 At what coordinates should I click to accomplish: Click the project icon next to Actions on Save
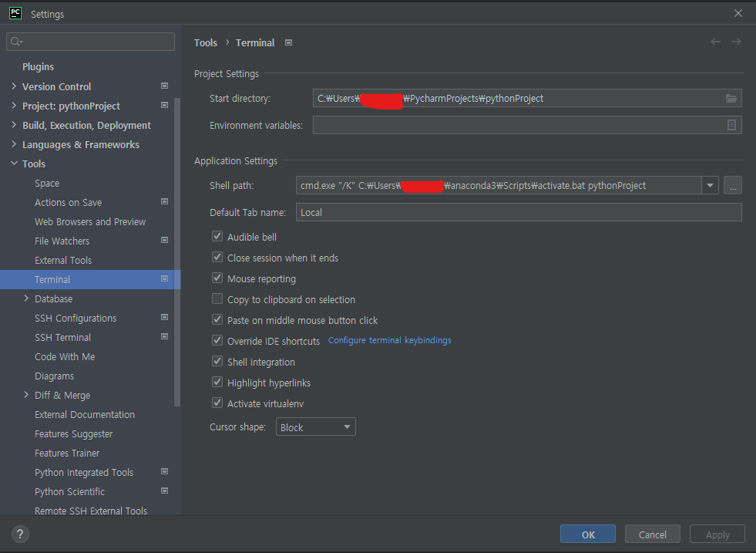click(164, 202)
